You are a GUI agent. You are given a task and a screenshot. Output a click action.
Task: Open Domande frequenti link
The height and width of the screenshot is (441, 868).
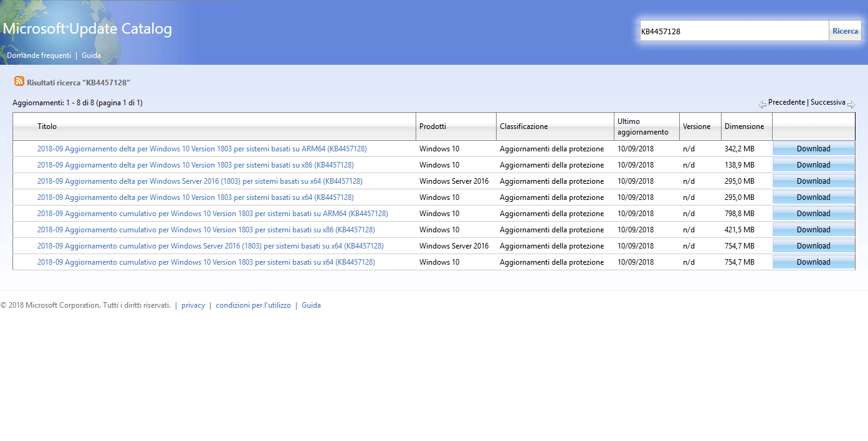tap(39, 55)
